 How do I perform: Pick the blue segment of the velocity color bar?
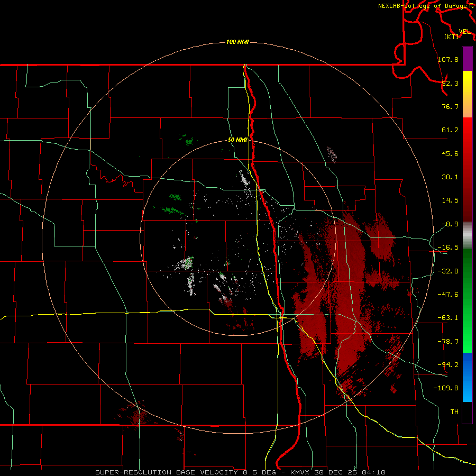467,377
